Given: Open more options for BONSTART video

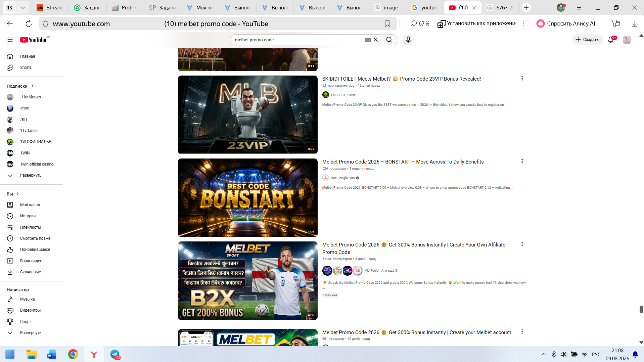Looking at the screenshot, I should (522, 161).
